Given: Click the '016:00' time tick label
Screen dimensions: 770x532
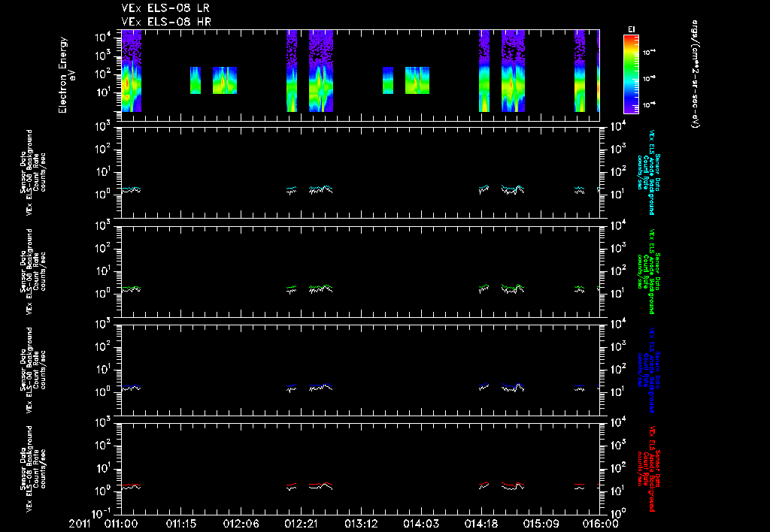Looking at the screenshot, I should pos(601,524).
